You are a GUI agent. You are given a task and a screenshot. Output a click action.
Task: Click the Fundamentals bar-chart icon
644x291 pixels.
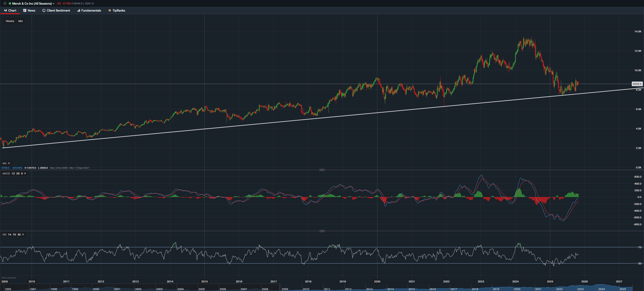78,10
